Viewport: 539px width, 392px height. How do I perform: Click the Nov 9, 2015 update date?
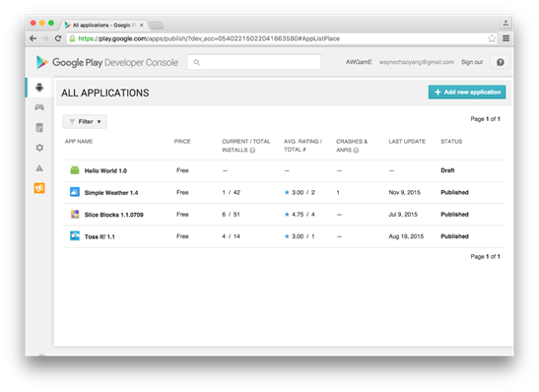pyautogui.click(x=404, y=192)
